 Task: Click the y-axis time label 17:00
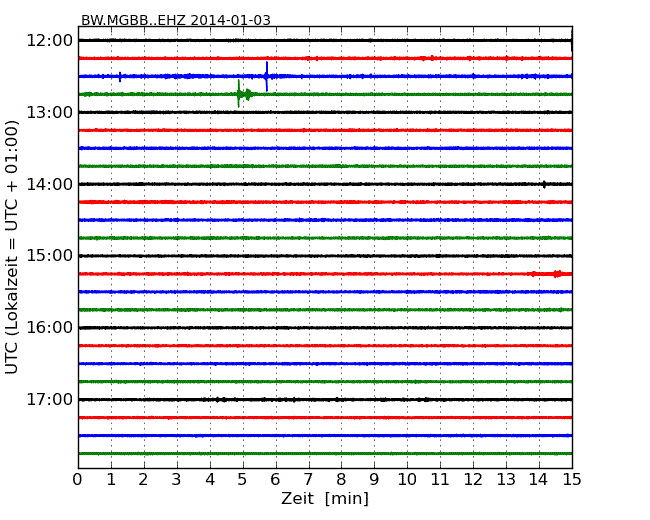pos(50,399)
